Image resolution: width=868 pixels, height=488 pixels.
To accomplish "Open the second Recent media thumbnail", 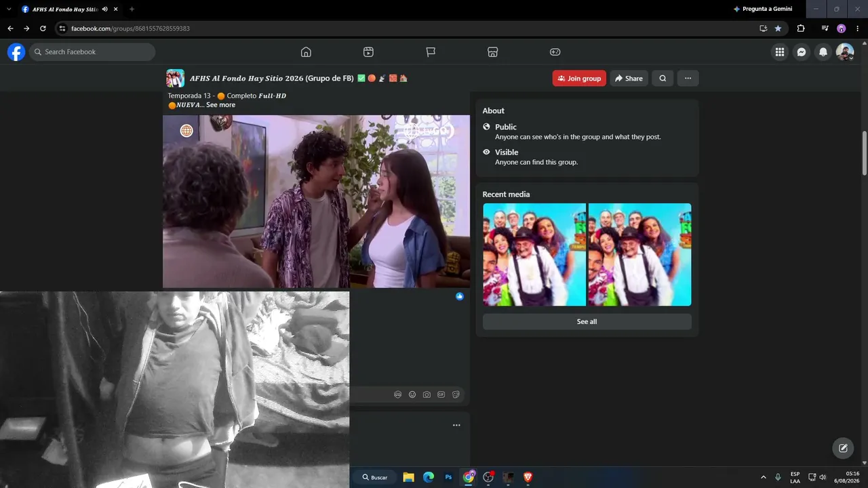I will (640, 255).
